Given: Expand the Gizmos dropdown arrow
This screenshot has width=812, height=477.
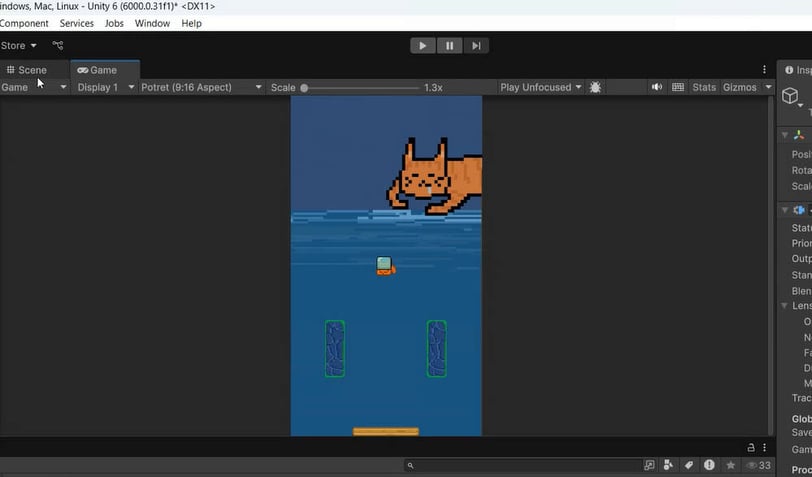Looking at the screenshot, I should click(x=768, y=87).
